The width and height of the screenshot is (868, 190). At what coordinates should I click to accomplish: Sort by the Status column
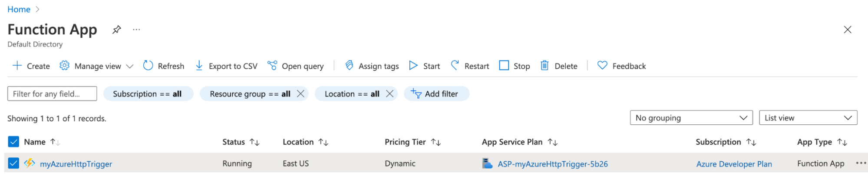pos(241,142)
